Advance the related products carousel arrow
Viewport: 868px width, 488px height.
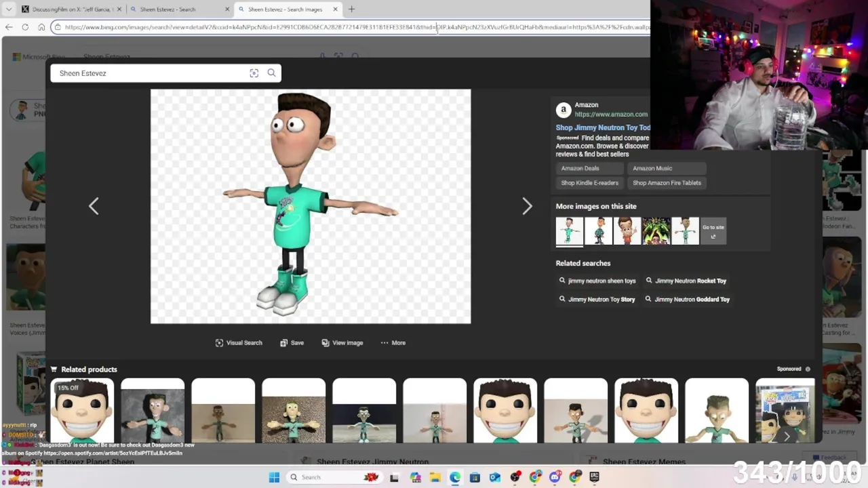[x=787, y=436]
